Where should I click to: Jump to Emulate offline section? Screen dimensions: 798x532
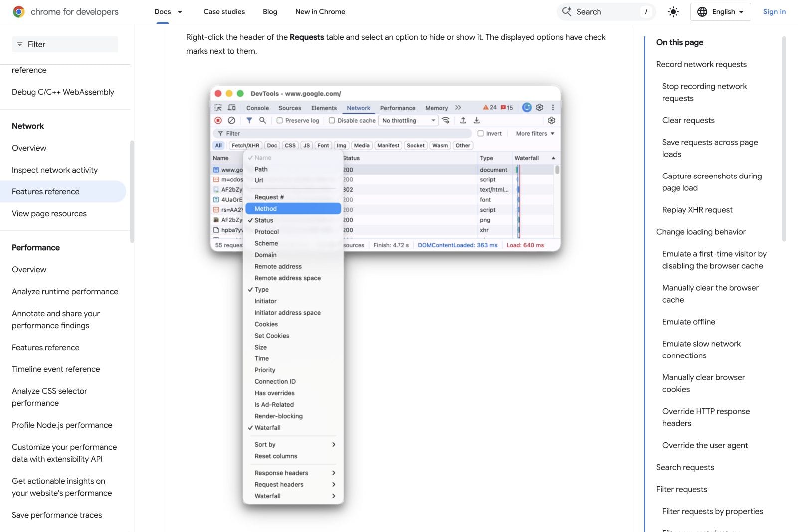pyautogui.click(x=688, y=322)
